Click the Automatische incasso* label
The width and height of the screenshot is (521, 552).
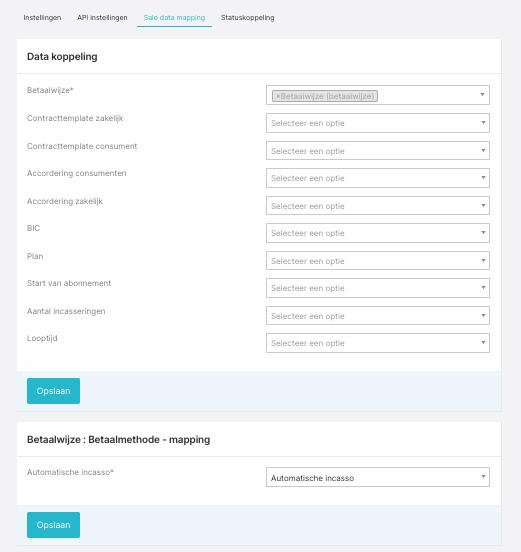[70, 472]
